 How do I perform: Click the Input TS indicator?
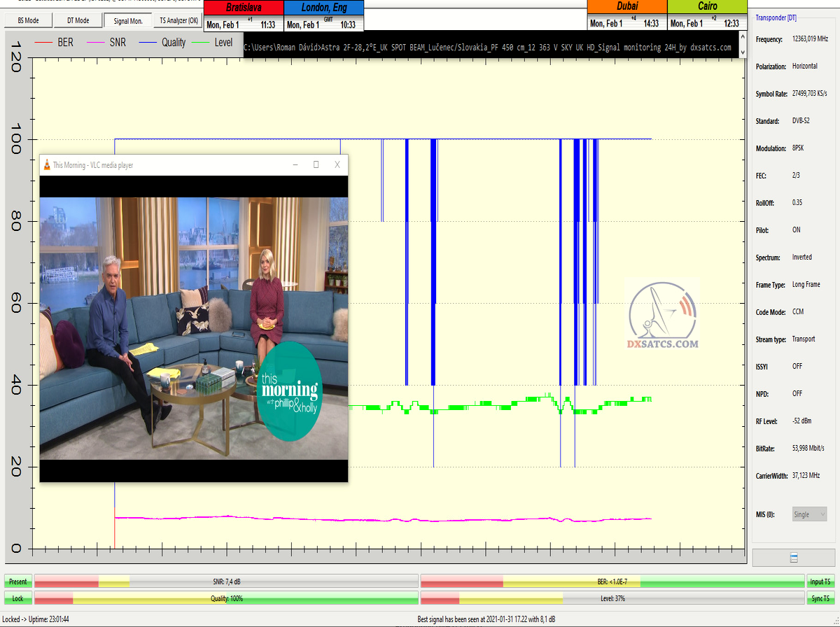tap(820, 582)
